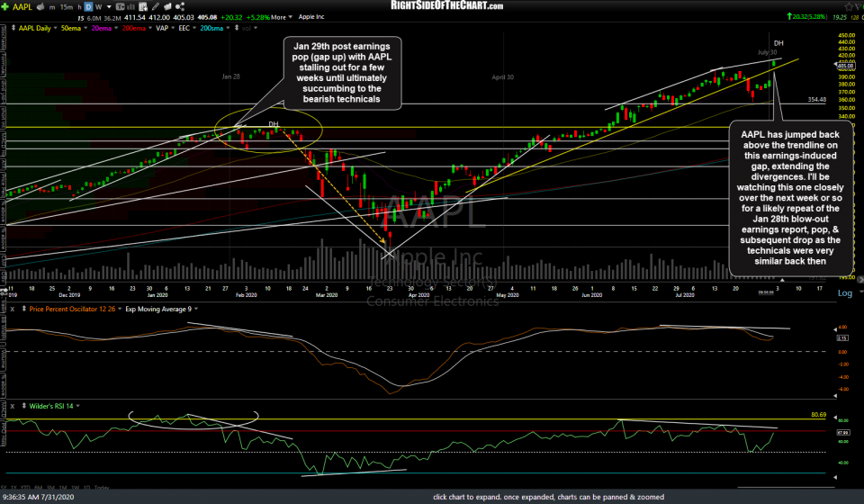Click the move arrows on Price Percent Oscillator pane
This screenshot has height=504, width=864.
pyautogui.click(x=23, y=309)
